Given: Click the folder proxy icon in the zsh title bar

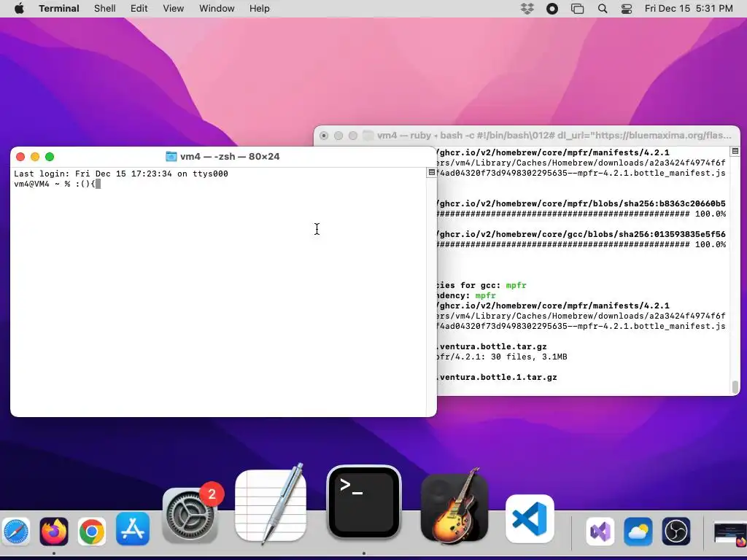Looking at the screenshot, I should pos(171,157).
